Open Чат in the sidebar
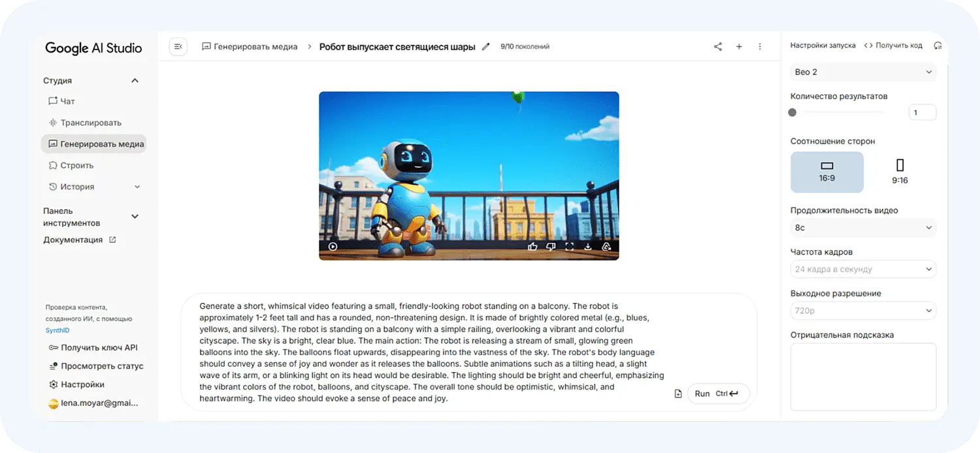Viewport: 980px width, 453px height. (67, 101)
